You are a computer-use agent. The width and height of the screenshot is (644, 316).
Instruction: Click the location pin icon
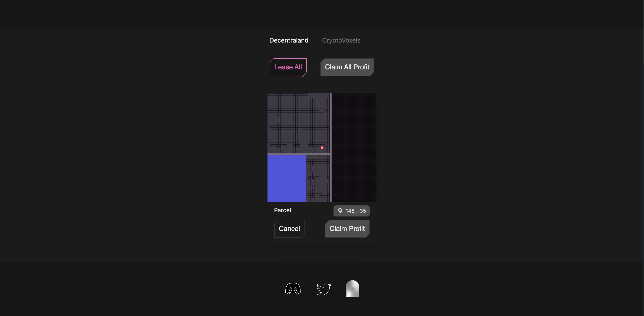pos(340,211)
